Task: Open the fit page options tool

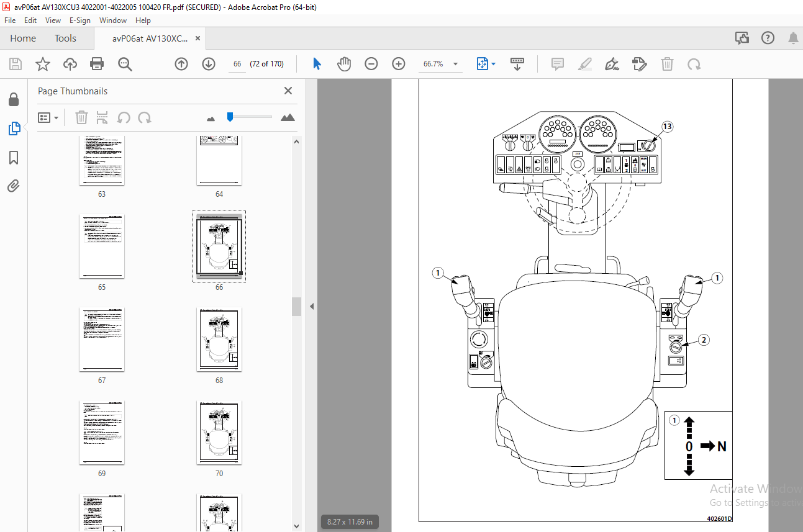Action: [483, 64]
